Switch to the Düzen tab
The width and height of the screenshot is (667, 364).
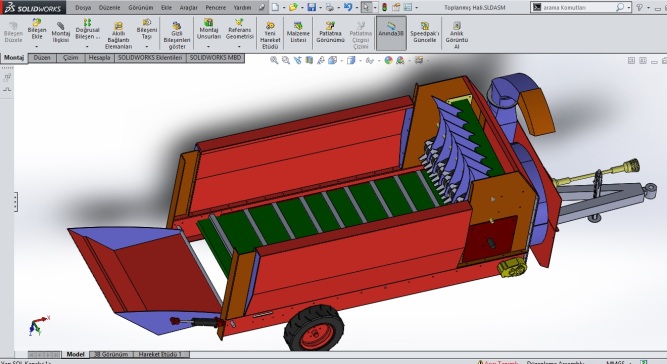[x=42, y=58]
